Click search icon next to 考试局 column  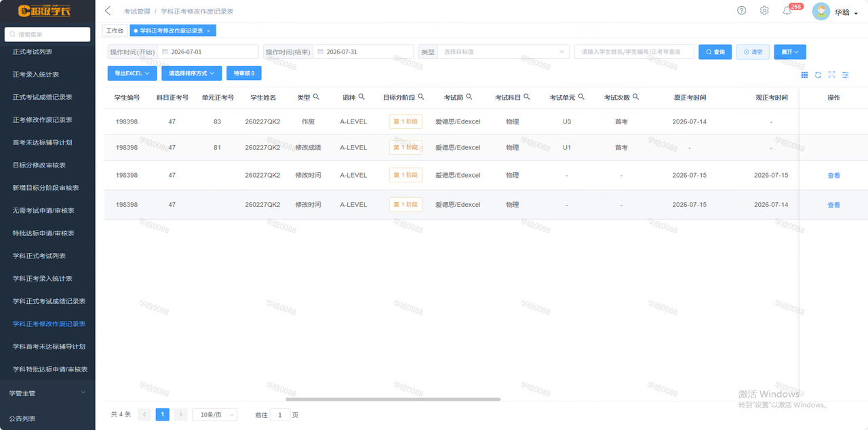click(469, 97)
